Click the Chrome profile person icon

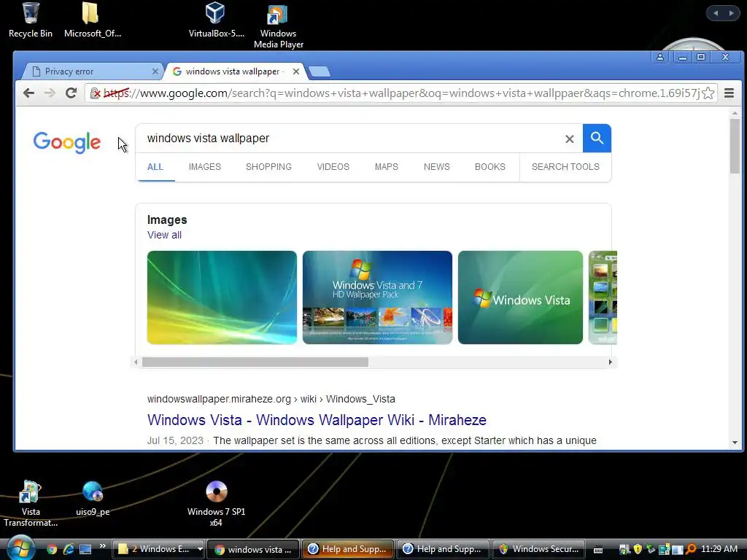coord(659,57)
